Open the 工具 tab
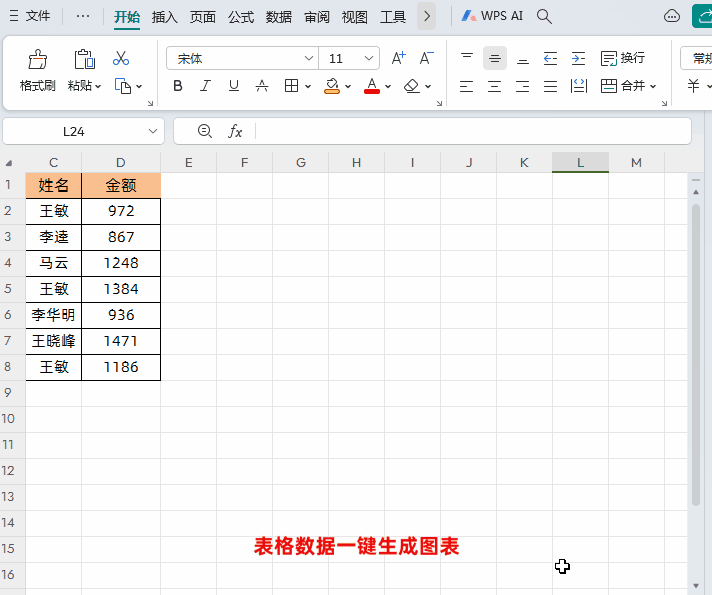 point(393,17)
